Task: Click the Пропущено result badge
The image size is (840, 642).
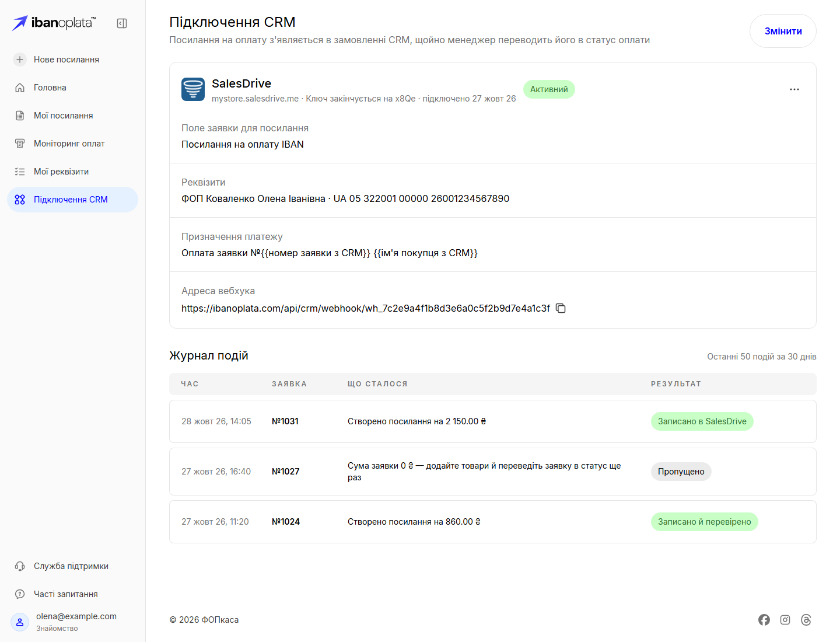Action: click(681, 472)
